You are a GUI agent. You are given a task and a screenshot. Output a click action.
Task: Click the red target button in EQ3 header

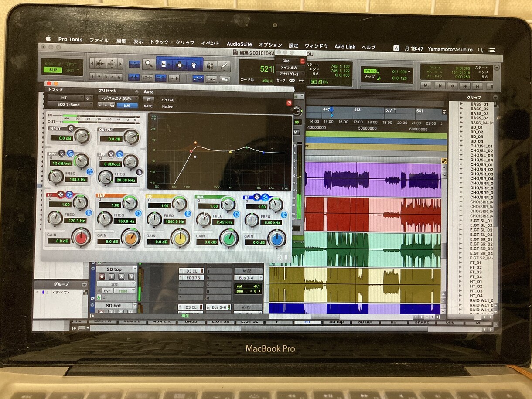coord(289,103)
